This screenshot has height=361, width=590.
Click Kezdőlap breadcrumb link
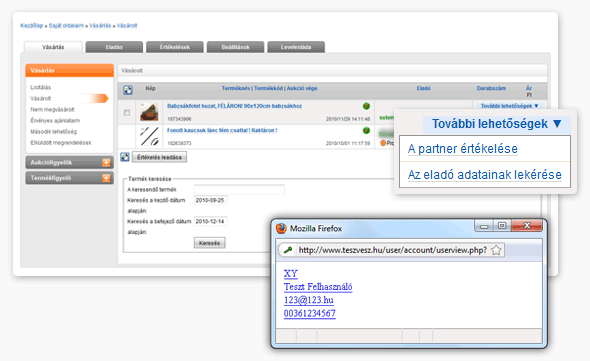[32, 26]
